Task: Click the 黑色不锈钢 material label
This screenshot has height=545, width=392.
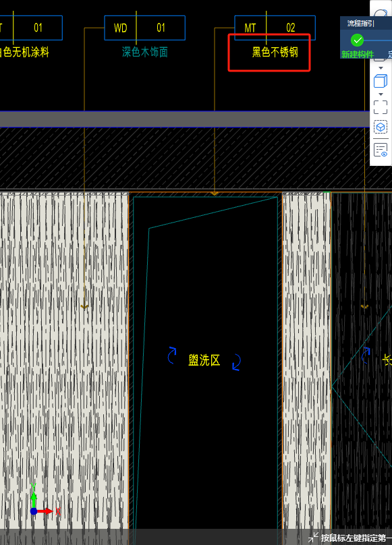Action: click(275, 52)
